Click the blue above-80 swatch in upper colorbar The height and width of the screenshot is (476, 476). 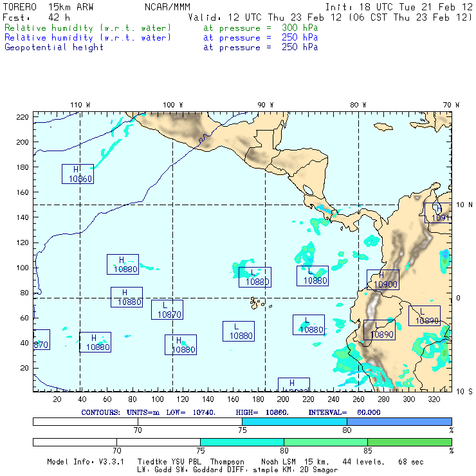399,421
